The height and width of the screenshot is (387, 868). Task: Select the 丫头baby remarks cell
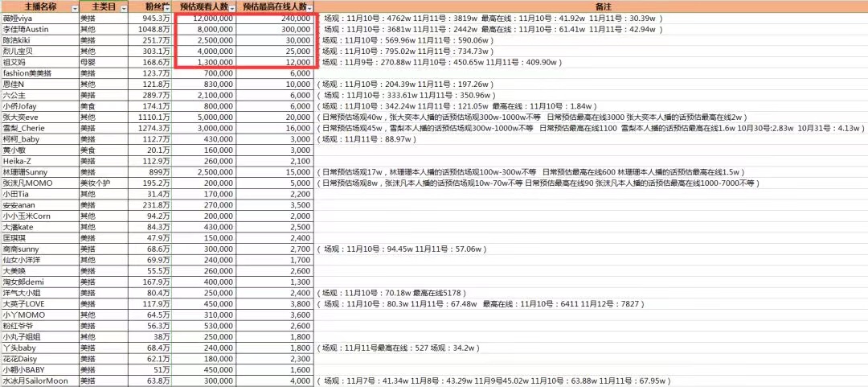point(591,348)
